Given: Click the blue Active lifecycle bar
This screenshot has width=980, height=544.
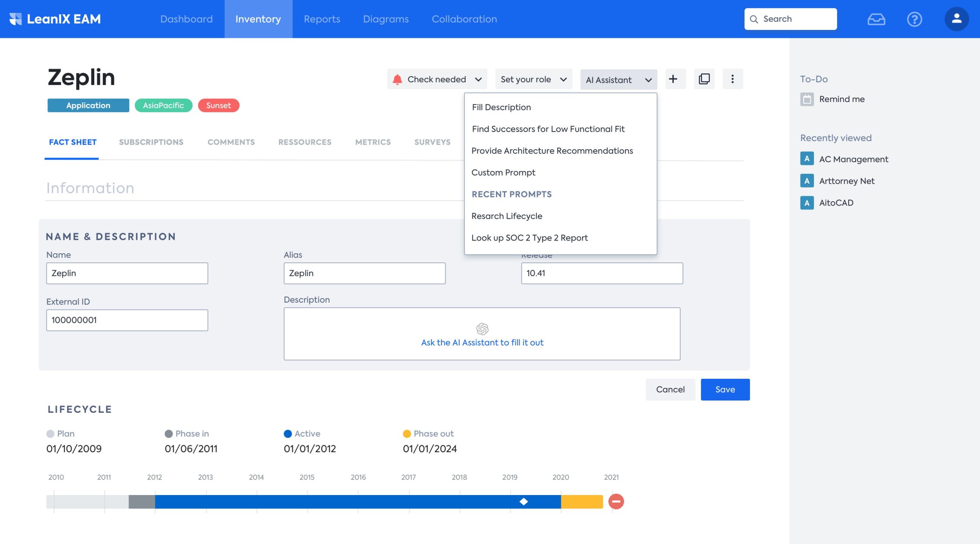Looking at the screenshot, I should [358, 502].
